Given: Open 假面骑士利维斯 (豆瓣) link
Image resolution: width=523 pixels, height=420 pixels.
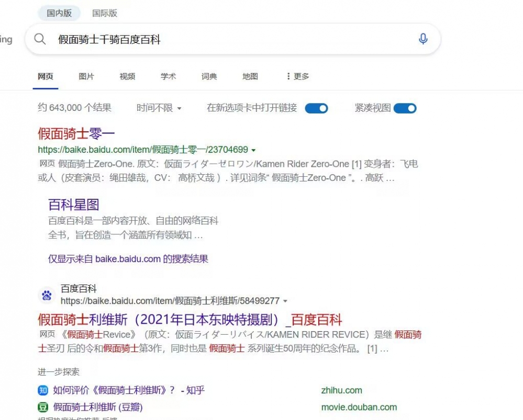Looking at the screenshot, I should [98, 407].
